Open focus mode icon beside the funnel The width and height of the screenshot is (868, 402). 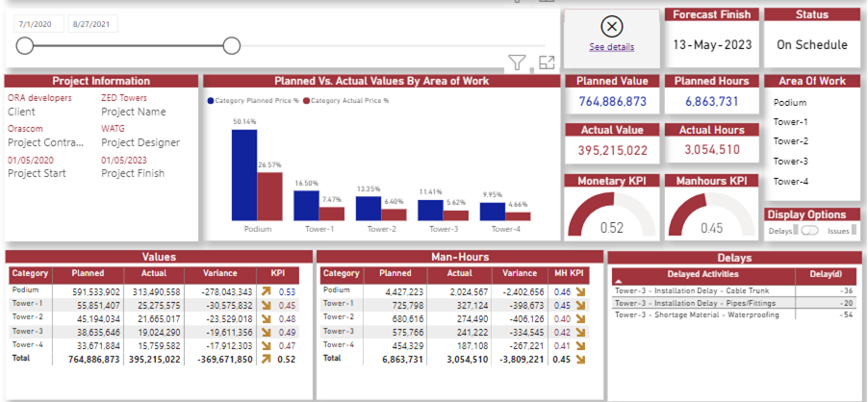pyautogui.click(x=547, y=63)
